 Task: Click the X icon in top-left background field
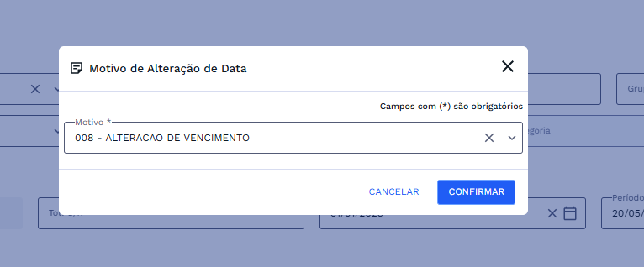(x=35, y=89)
